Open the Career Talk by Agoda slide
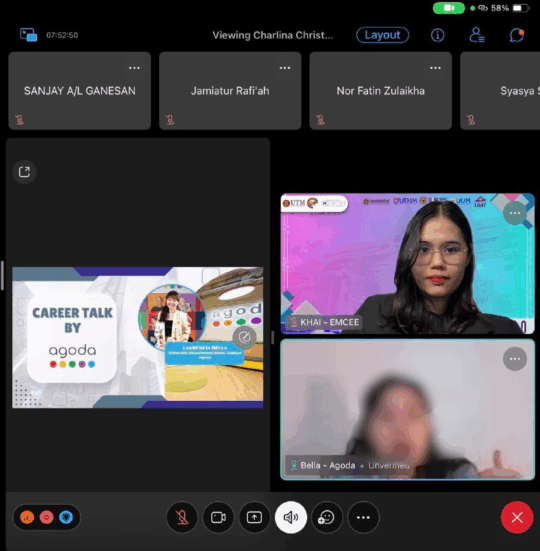540x551 pixels. coord(138,337)
